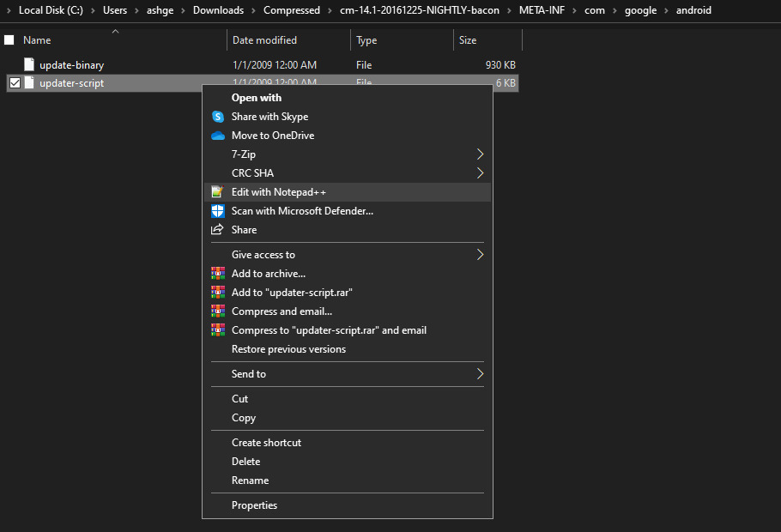781x532 pixels.
Task: Click the 930 KB size value
Action: pyautogui.click(x=500, y=65)
